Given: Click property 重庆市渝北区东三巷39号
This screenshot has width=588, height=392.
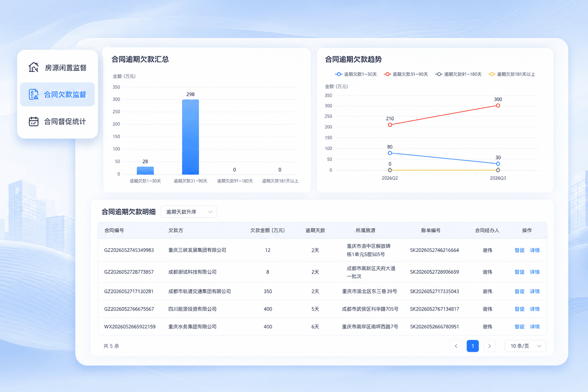Looking at the screenshot, I should [x=369, y=292].
